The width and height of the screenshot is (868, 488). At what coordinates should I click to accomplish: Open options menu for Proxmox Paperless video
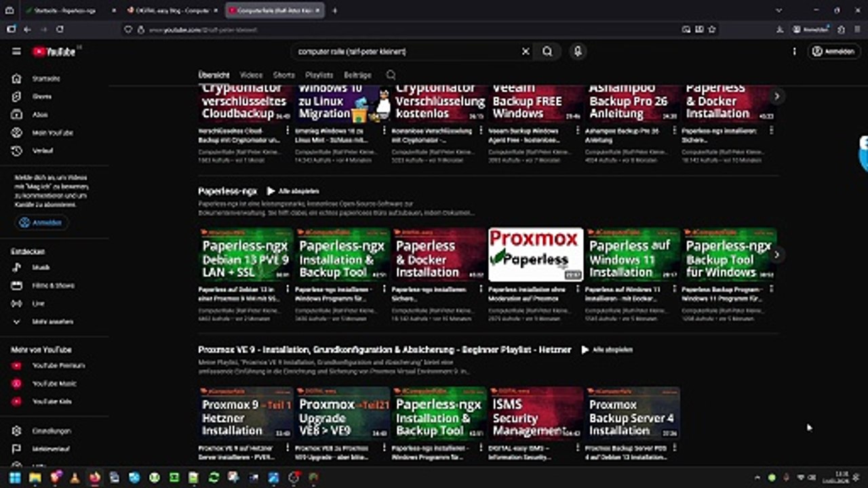tap(577, 289)
